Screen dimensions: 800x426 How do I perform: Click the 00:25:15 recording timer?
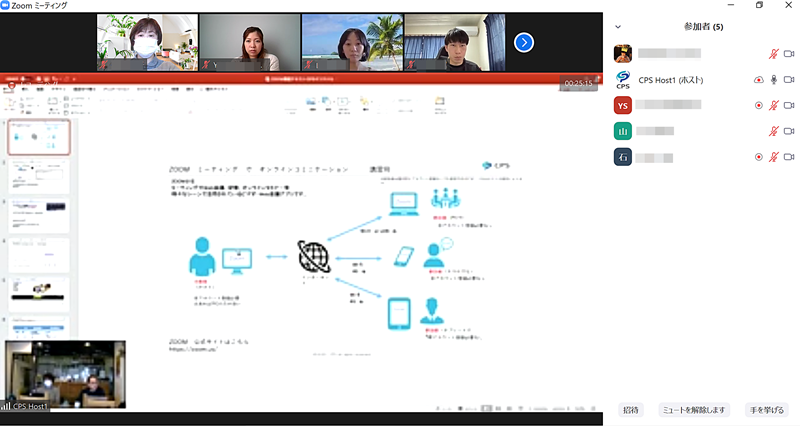click(x=579, y=83)
